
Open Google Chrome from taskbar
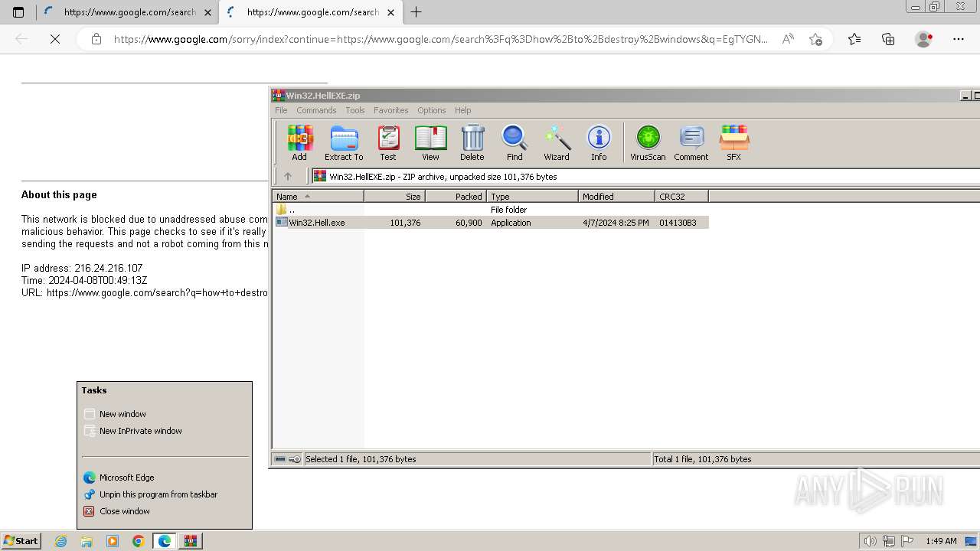(x=139, y=541)
